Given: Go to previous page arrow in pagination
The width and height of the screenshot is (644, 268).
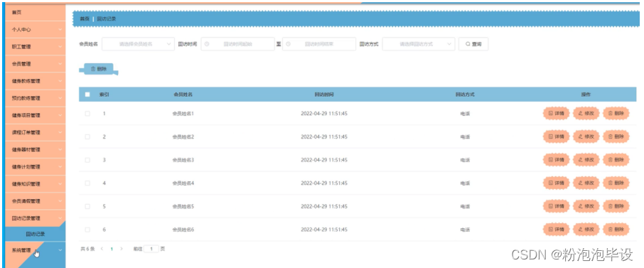Looking at the screenshot, I should pyautogui.click(x=102, y=249).
